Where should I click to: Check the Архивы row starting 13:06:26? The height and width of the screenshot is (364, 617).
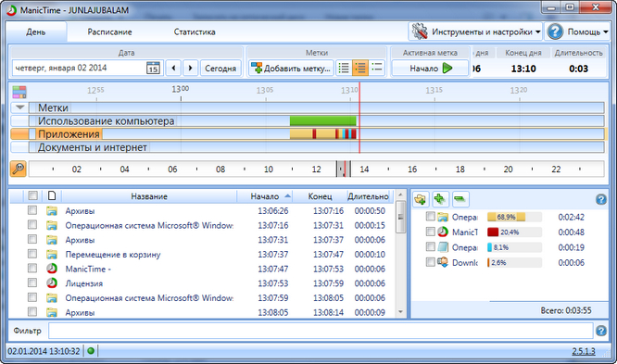[x=32, y=210]
